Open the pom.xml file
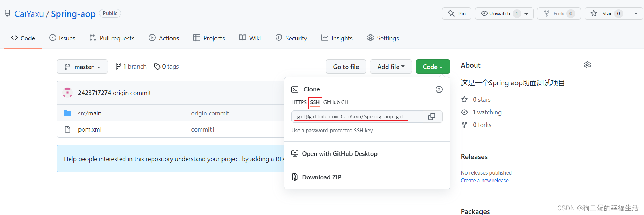 click(90, 129)
